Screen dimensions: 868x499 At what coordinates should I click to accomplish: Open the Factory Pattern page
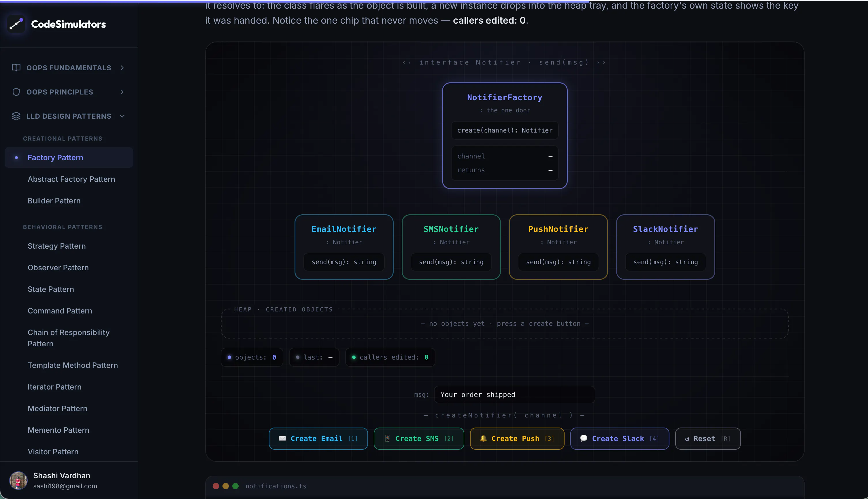coord(69,157)
